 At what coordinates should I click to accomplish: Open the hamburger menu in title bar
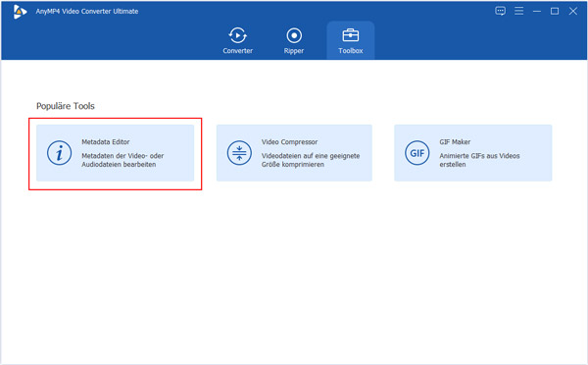(518, 11)
